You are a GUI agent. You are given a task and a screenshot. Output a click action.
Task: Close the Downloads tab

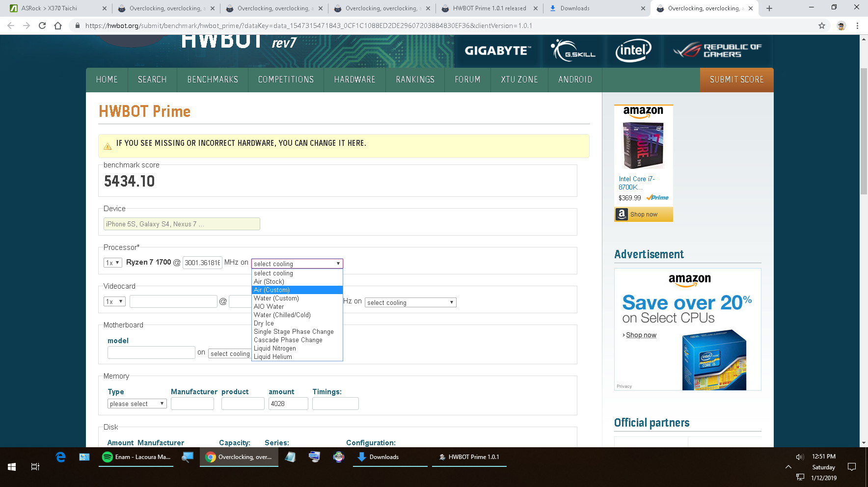pos(643,8)
